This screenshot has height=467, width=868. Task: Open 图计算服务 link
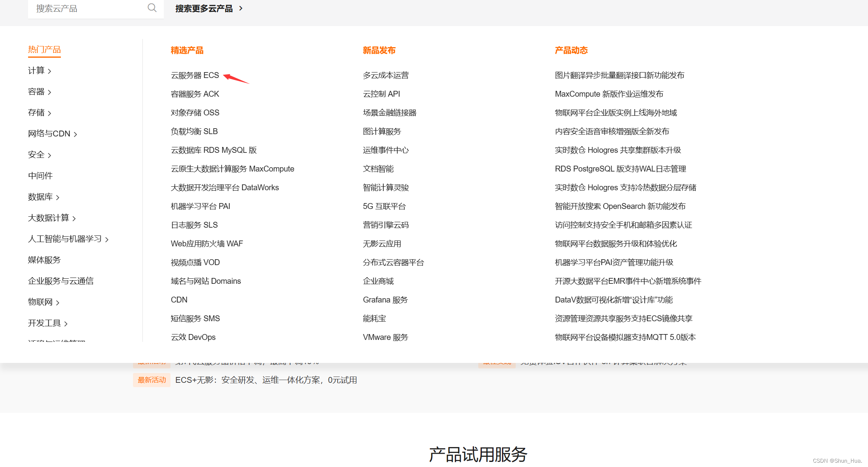tap(382, 131)
